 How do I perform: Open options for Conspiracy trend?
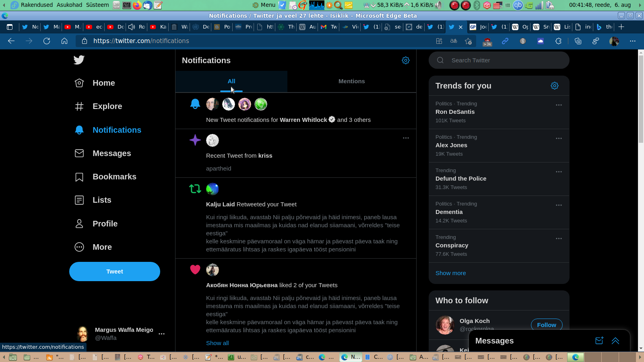coord(559,239)
